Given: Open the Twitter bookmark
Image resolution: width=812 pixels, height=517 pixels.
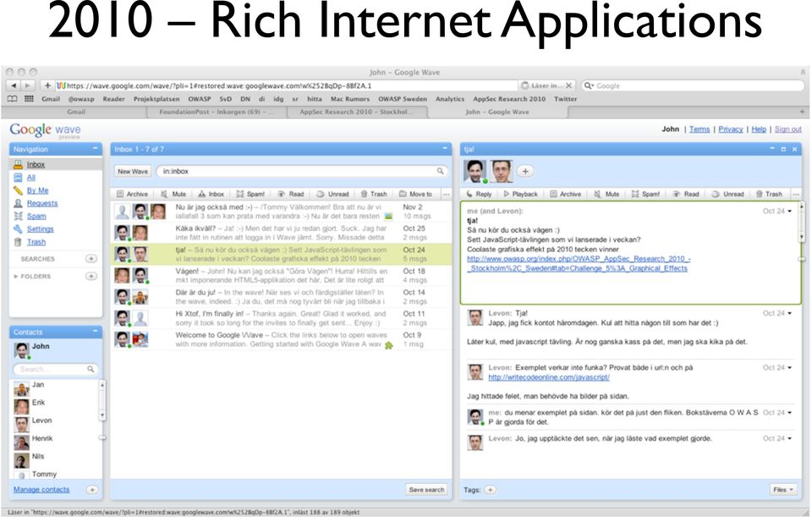Looking at the screenshot, I should 566,98.
